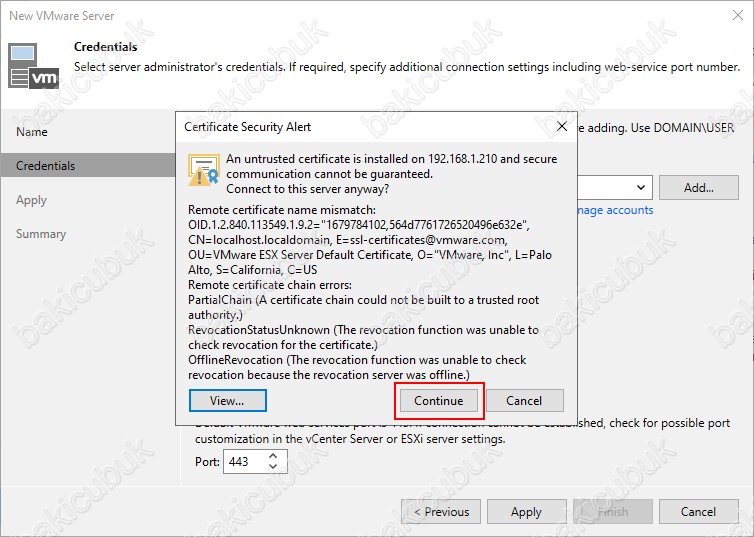Click the PartialChain error line

[364, 307]
